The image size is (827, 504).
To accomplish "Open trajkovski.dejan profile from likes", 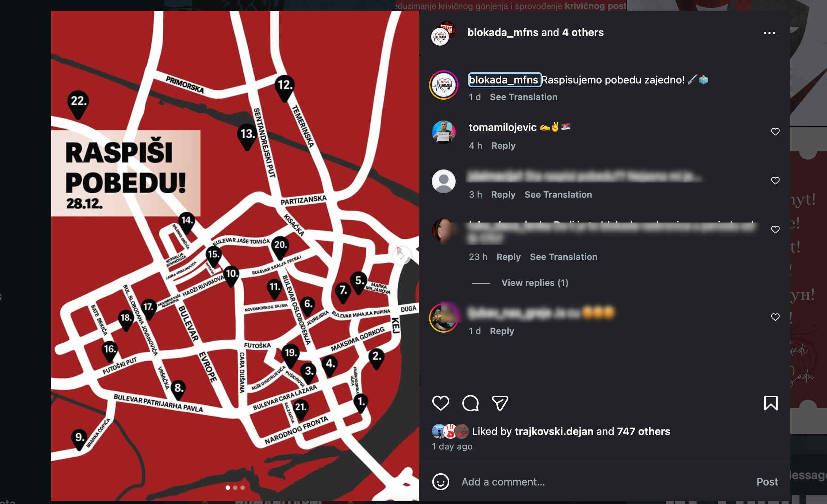I will [554, 431].
